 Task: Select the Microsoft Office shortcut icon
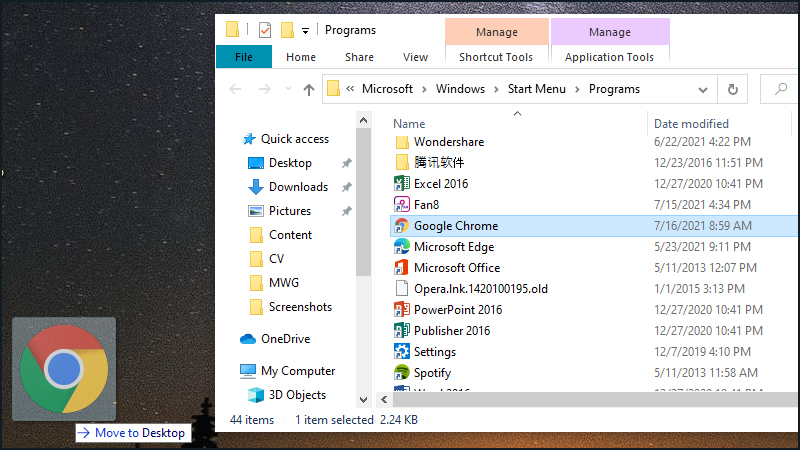click(402, 268)
